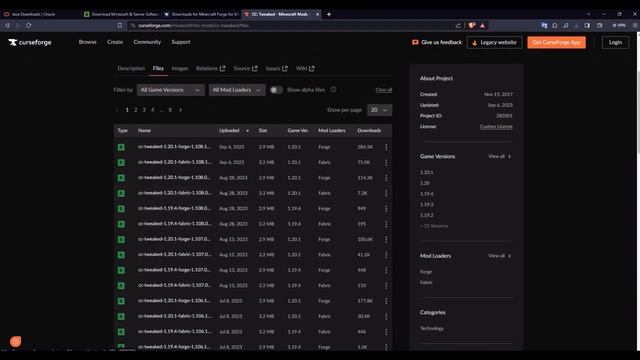Go to the next page with the pagination arrow
This screenshot has height=360, width=640.
pos(180,110)
